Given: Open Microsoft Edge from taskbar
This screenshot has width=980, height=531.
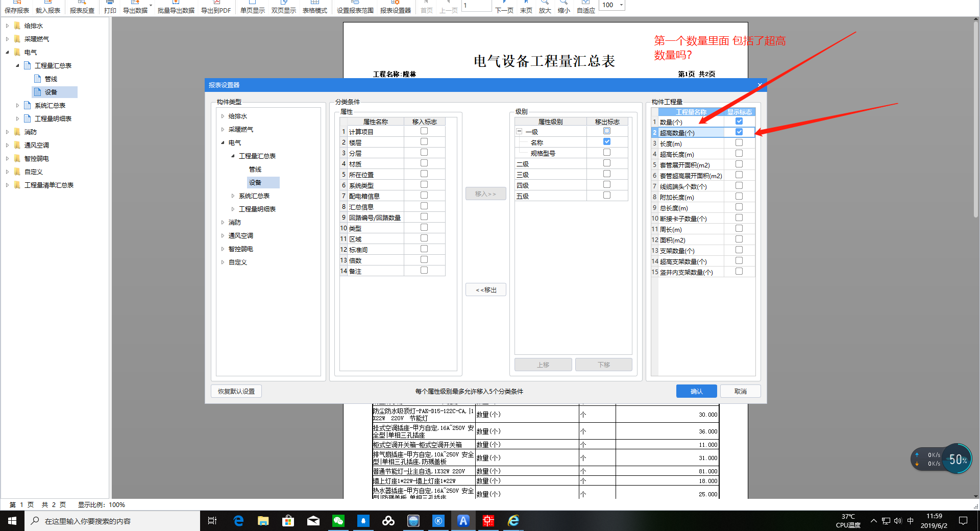Looking at the screenshot, I should click(x=238, y=521).
